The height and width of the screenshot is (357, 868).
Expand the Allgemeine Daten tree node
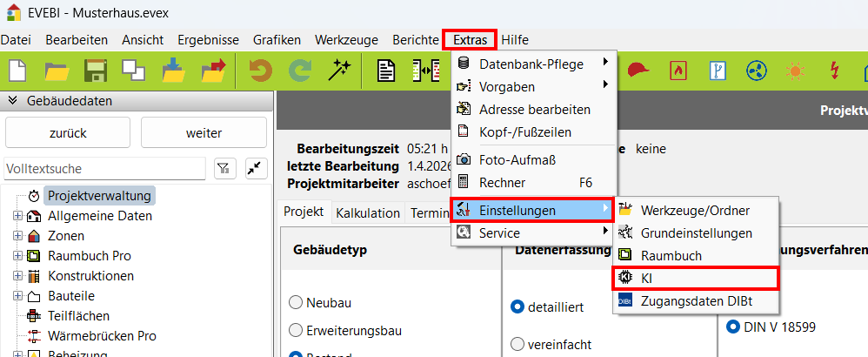(17, 215)
